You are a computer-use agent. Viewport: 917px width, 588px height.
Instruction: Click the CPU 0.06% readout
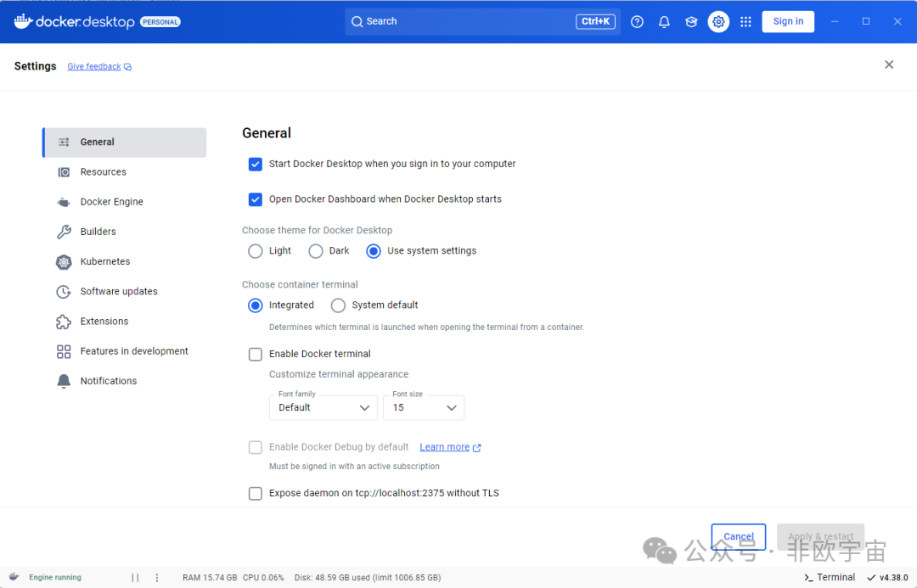(x=263, y=578)
